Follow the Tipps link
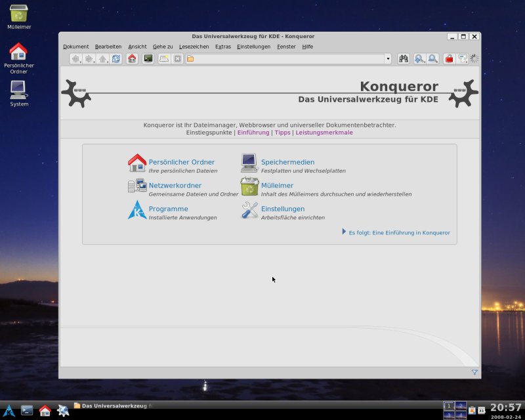 (x=283, y=133)
